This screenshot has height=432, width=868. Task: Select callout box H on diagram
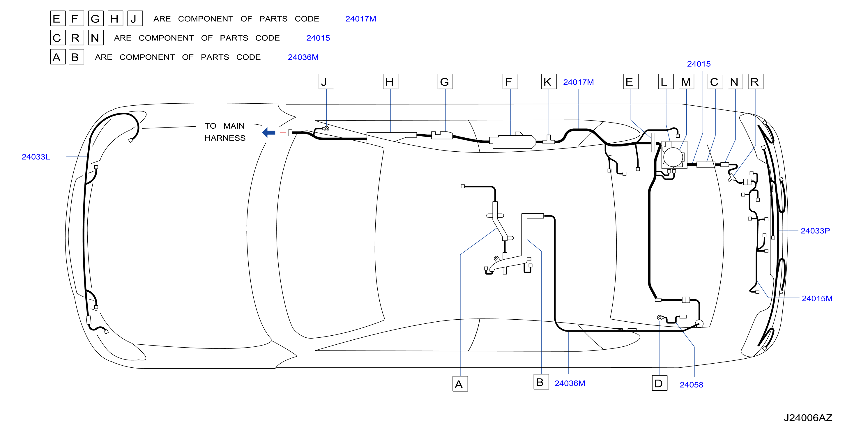(x=390, y=82)
